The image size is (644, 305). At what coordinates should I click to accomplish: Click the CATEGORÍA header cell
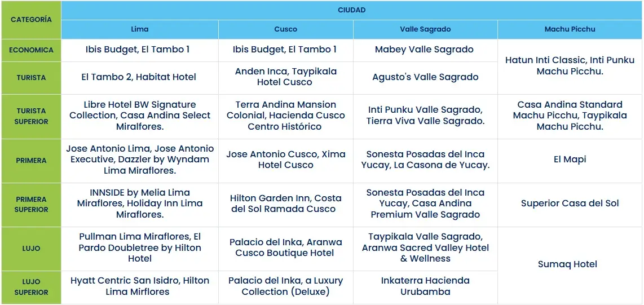click(x=31, y=20)
